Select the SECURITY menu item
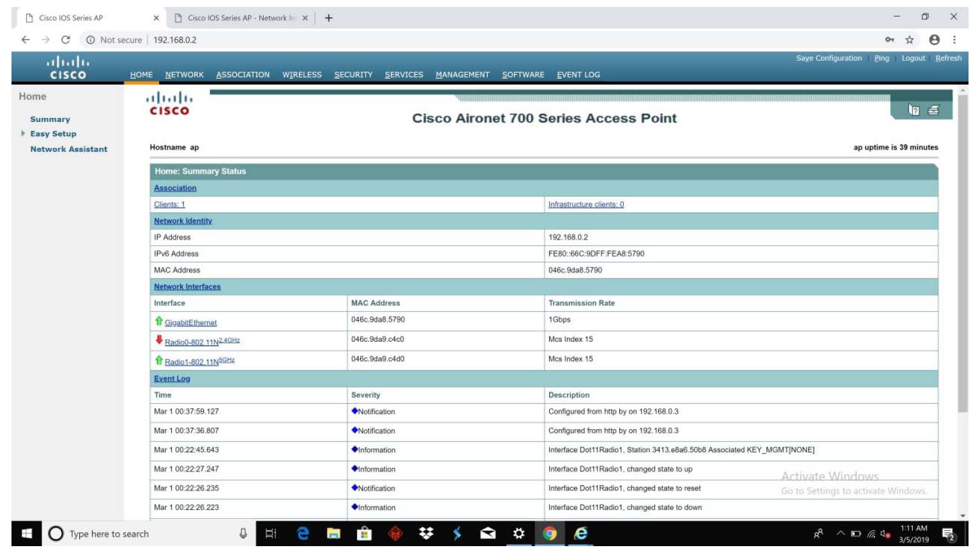The width and height of the screenshot is (980, 557). 353,75
